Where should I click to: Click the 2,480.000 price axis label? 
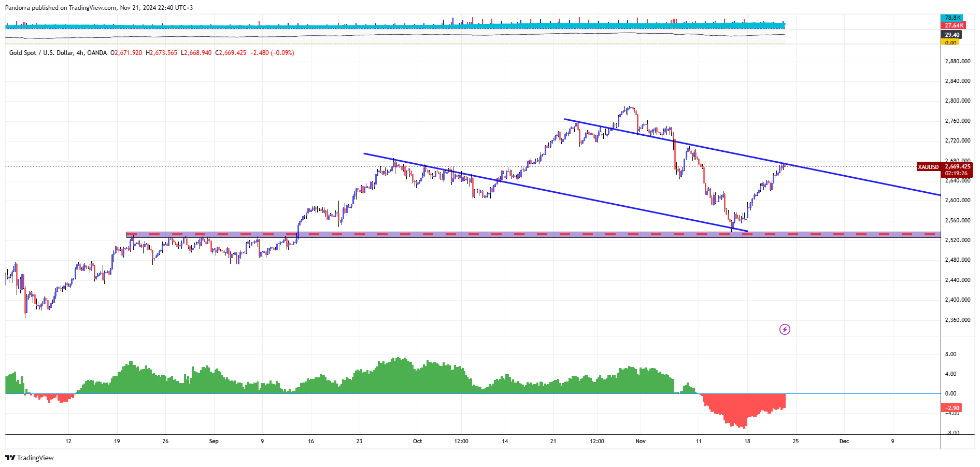point(958,260)
